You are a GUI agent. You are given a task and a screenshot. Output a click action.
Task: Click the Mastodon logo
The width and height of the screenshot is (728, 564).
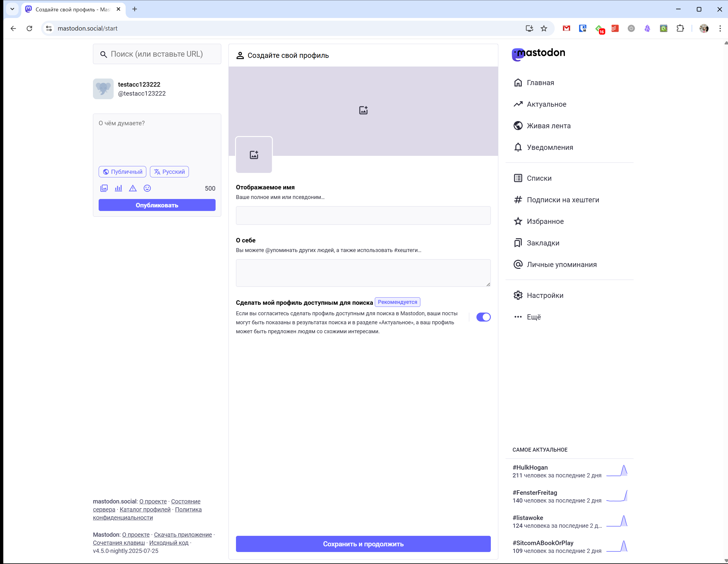[x=538, y=54]
